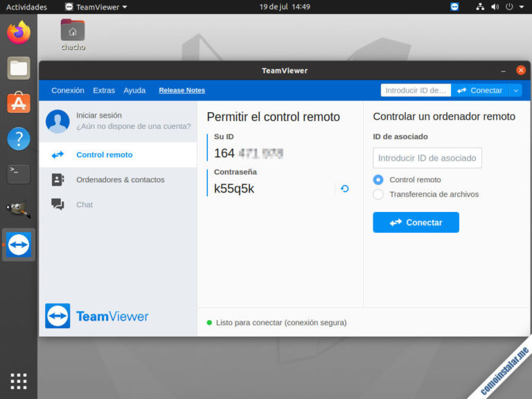Image resolution: width=532 pixels, height=399 pixels.
Task: Click the volume icon in top bar
Action: (495, 7)
